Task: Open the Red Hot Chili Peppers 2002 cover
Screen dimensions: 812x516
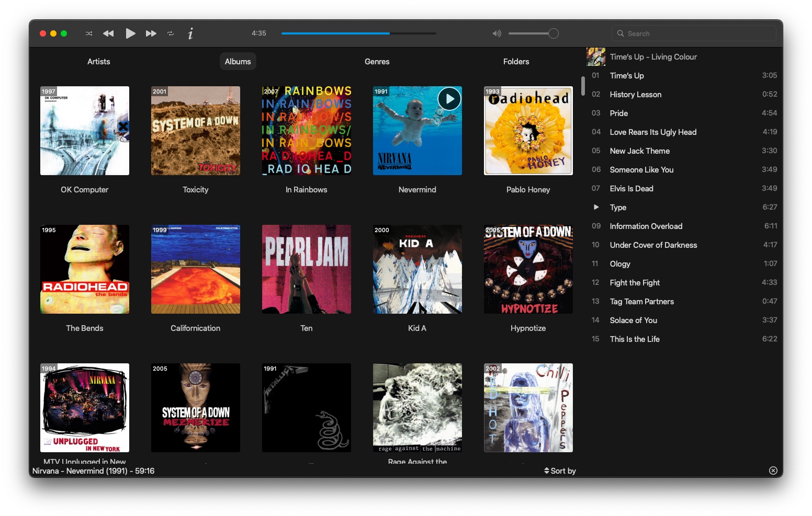Action: [528, 408]
